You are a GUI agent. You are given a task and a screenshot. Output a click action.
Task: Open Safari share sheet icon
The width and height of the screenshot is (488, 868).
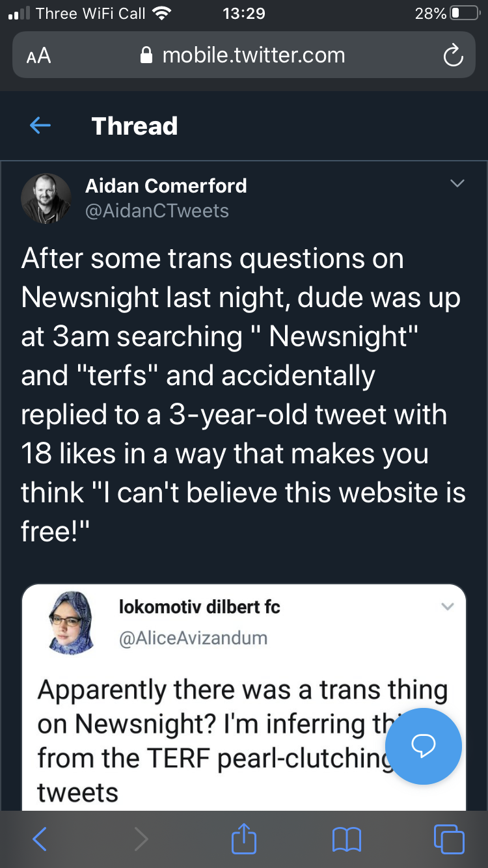click(x=244, y=838)
